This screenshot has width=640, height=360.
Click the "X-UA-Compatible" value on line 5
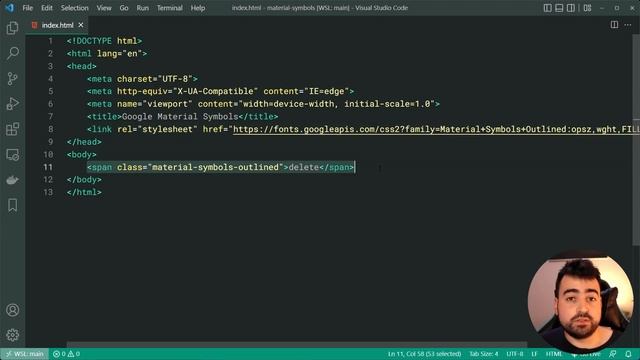pyautogui.click(x=216, y=91)
